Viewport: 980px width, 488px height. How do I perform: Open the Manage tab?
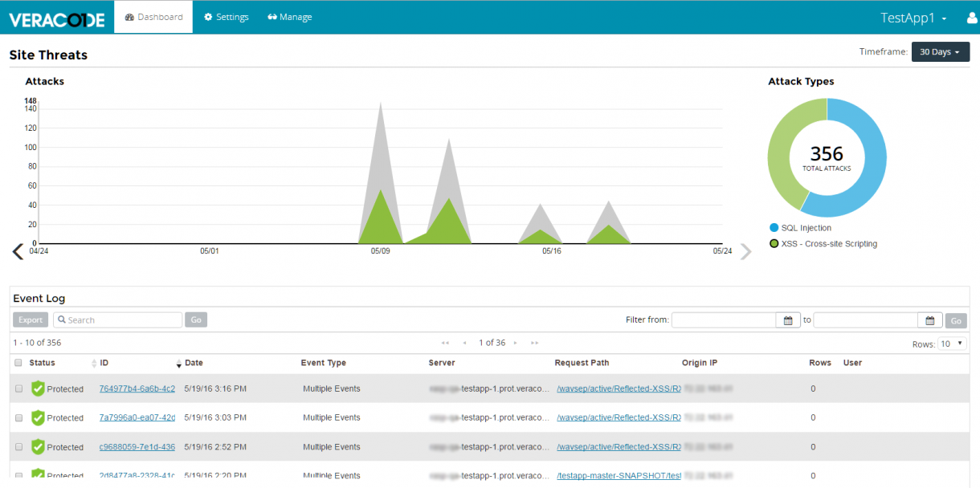290,17
